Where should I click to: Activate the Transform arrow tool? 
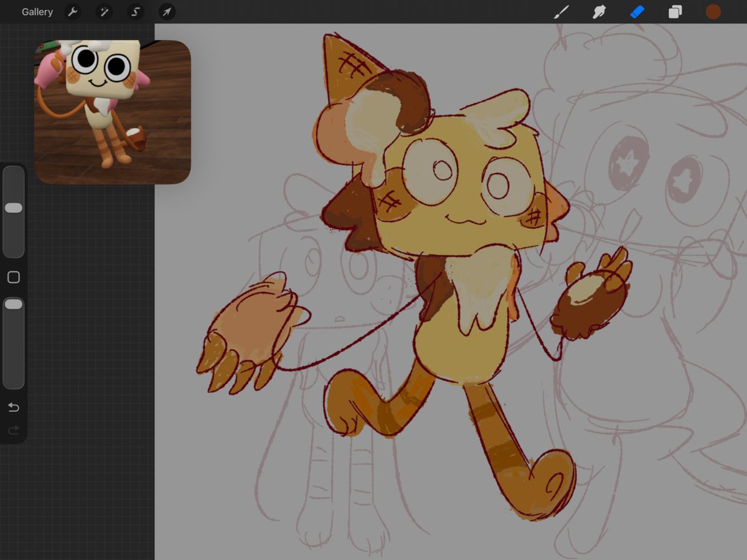[x=167, y=12]
